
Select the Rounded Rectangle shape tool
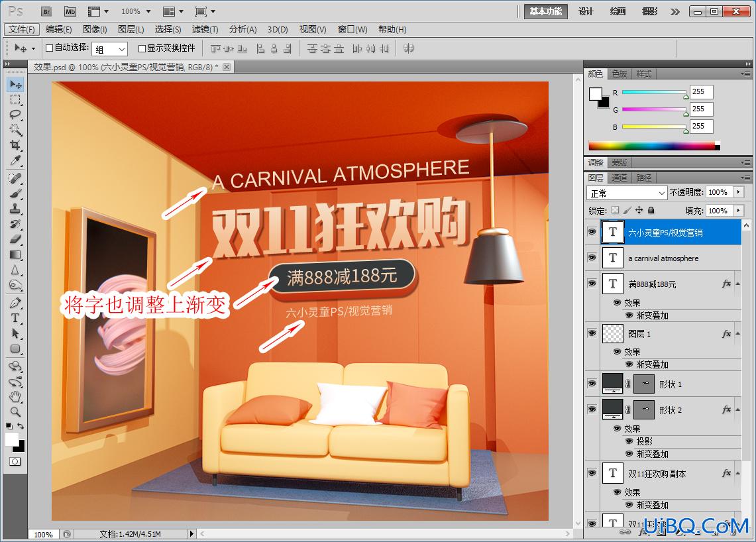coord(15,349)
